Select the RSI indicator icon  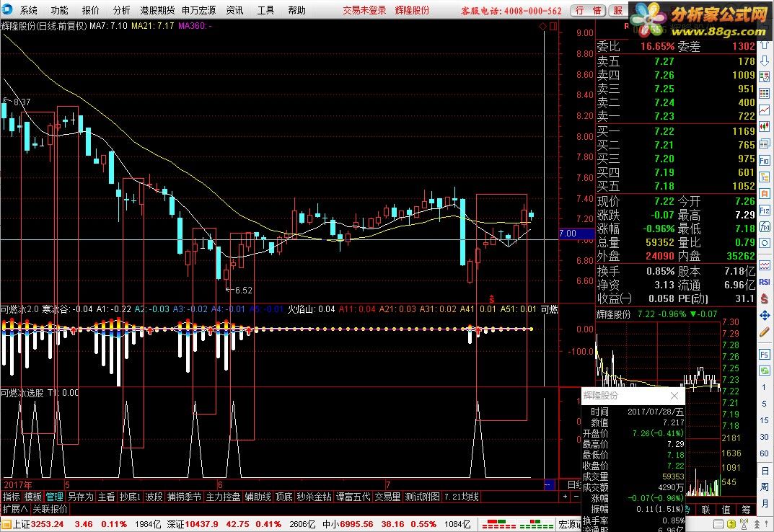click(x=765, y=282)
